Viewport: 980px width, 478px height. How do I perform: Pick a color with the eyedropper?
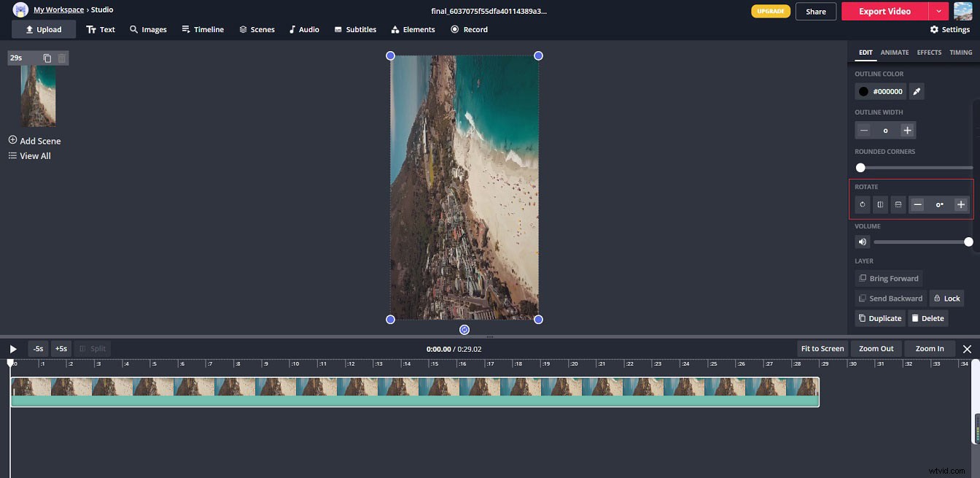(917, 91)
